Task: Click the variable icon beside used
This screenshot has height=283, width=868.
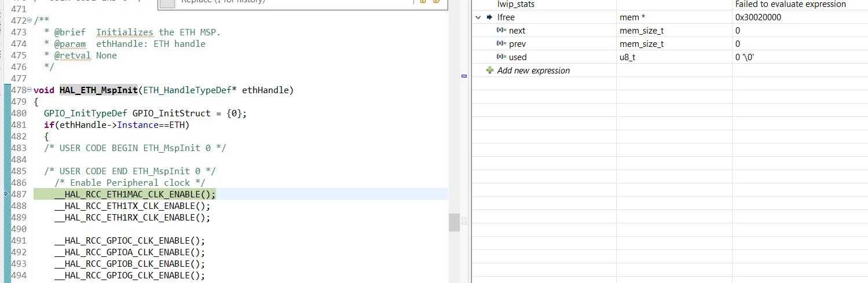Action: tap(501, 57)
